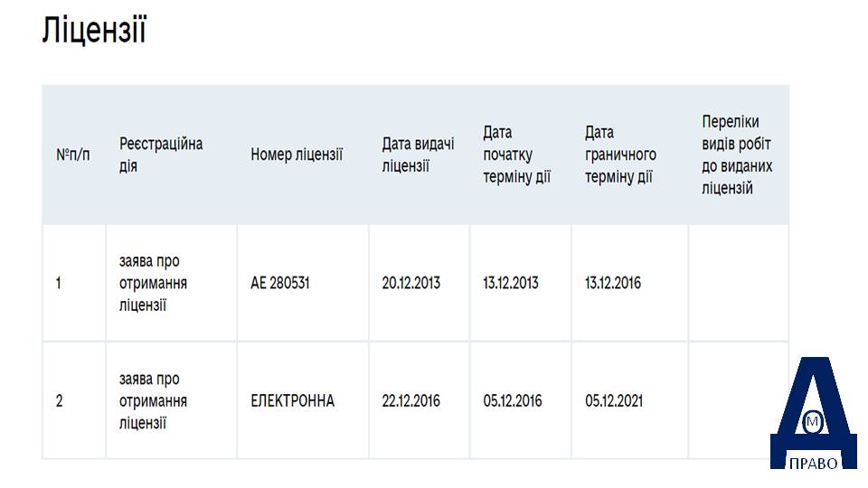Click the Ліцензії page heading
Viewport: 868px width, 488px height.
coord(94,29)
